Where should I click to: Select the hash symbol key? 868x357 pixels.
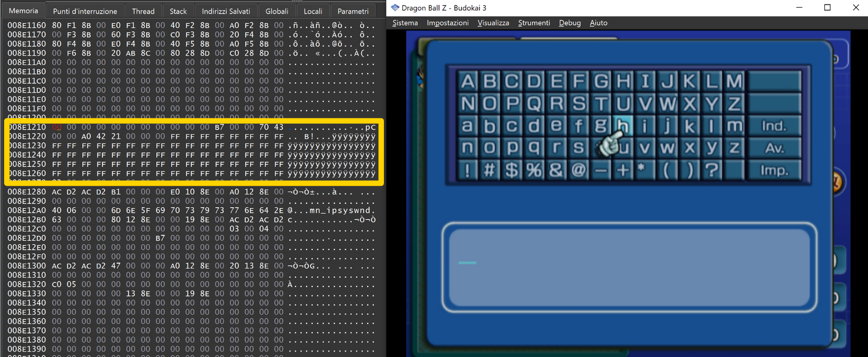pos(490,170)
